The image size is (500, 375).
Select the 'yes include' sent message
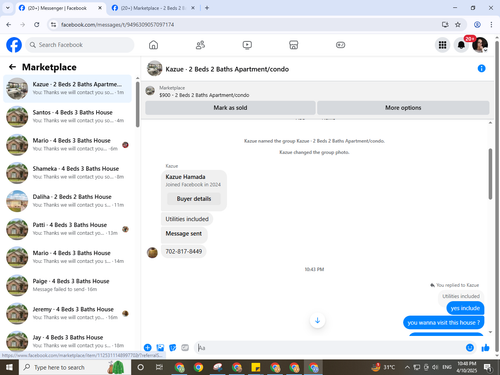coord(465,308)
